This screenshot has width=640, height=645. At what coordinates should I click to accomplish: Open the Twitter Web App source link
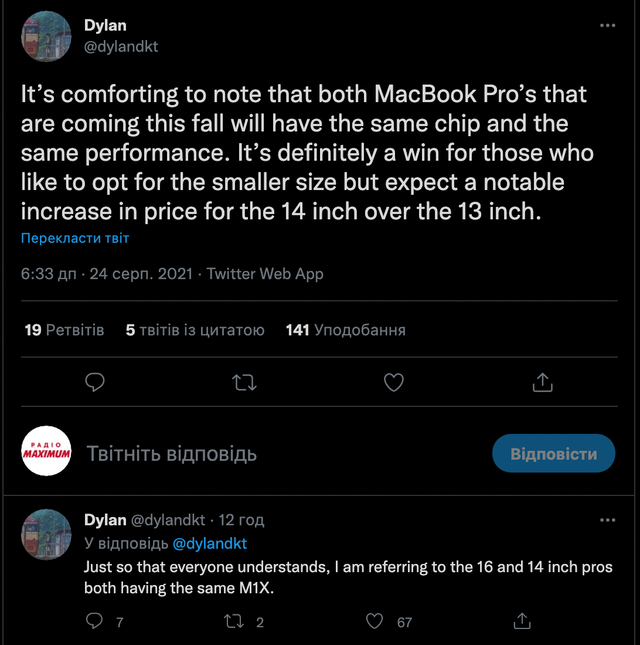265,273
